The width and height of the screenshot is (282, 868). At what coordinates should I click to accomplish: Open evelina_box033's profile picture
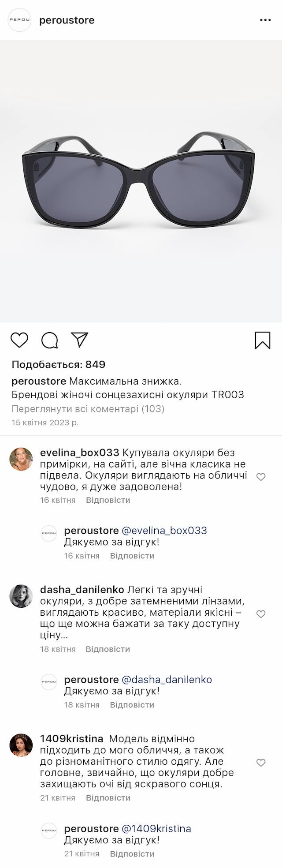tap(21, 459)
